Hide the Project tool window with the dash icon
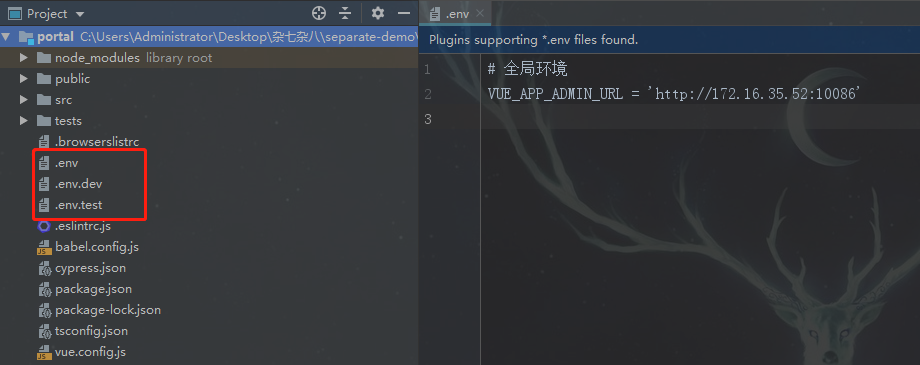Image resolution: width=920 pixels, height=365 pixels. (x=404, y=13)
